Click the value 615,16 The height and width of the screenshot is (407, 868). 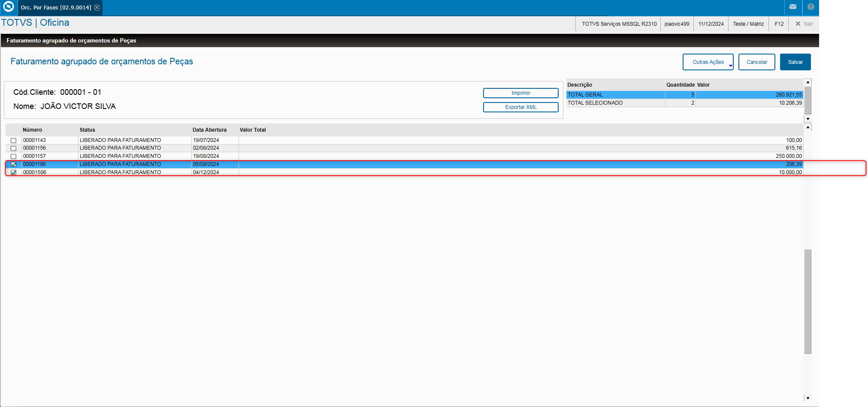(x=794, y=148)
